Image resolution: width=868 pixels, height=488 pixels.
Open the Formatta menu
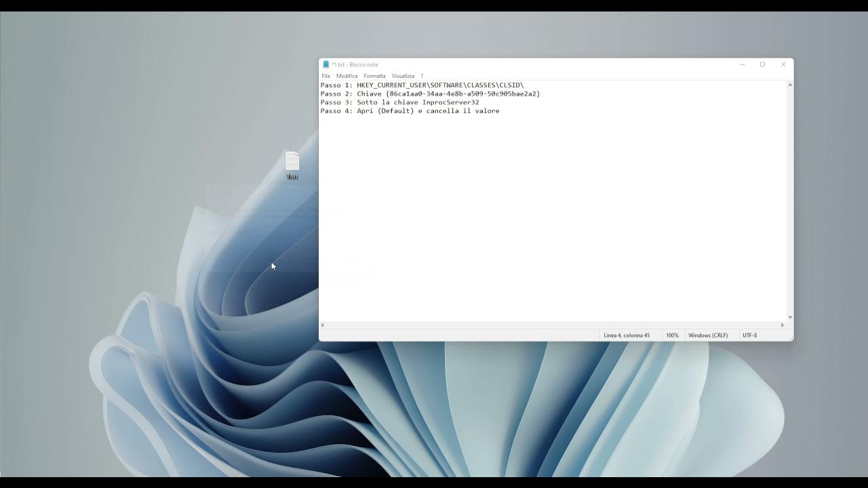(x=374, y=76)
